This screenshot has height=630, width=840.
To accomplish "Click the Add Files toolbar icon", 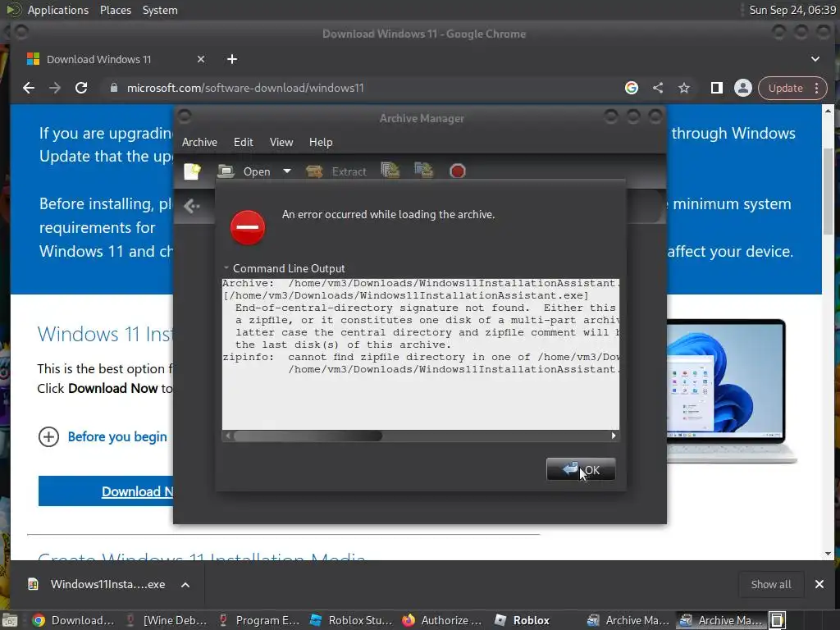I will click(390, 171).
